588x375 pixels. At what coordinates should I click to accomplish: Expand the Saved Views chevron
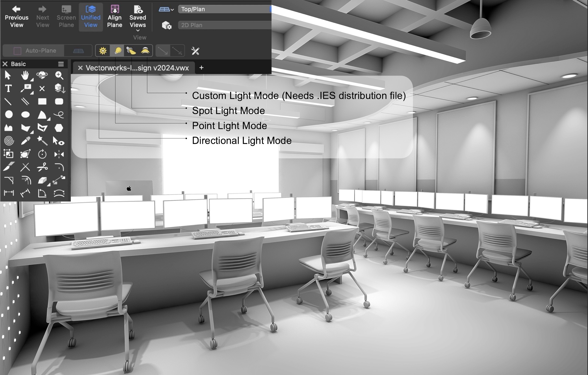(x=138, y=30)
